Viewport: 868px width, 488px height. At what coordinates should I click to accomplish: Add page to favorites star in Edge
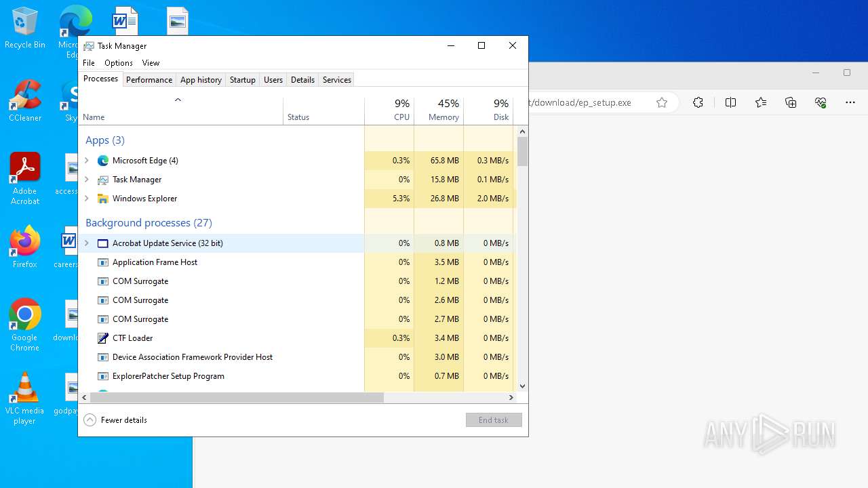pos(662,102)
